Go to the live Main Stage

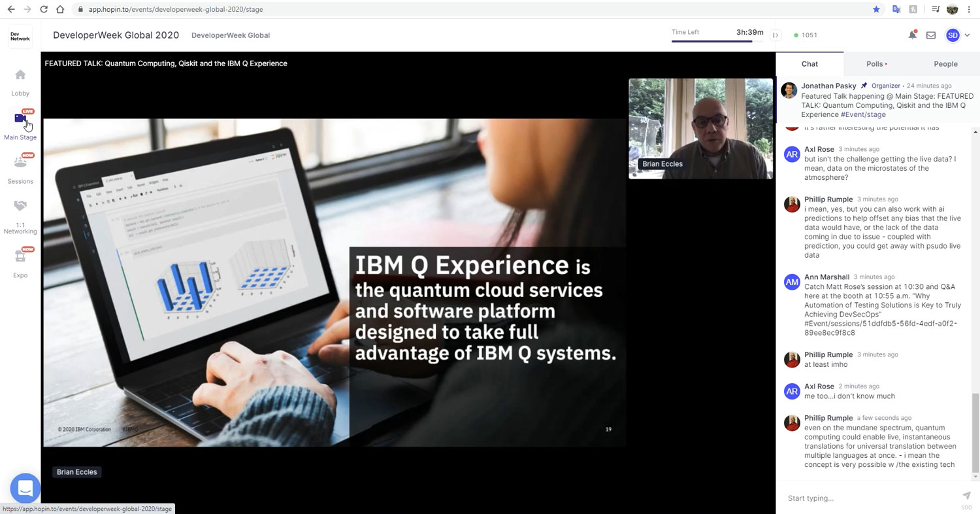[x=20, y=125]
